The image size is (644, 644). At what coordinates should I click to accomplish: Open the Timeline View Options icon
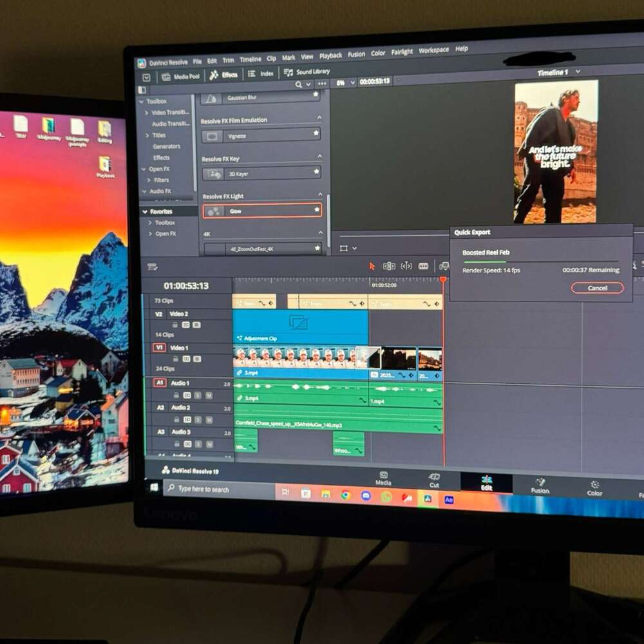(153, 267)
